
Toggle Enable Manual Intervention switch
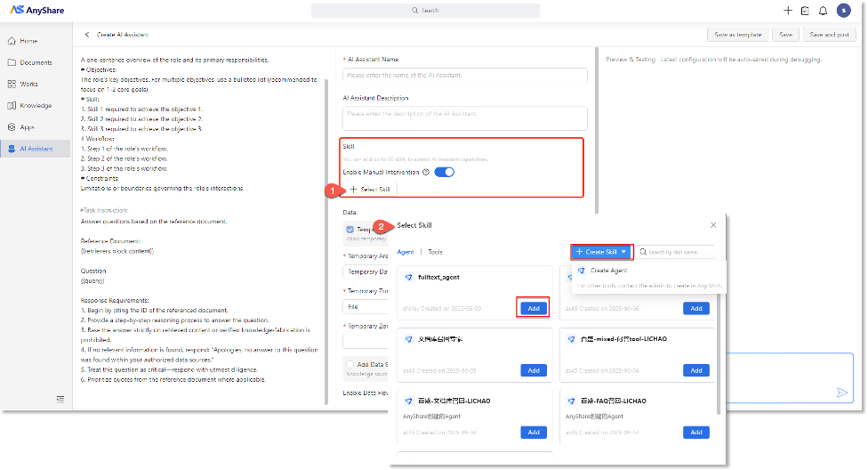pyautogui.click(x=444, y=172)
